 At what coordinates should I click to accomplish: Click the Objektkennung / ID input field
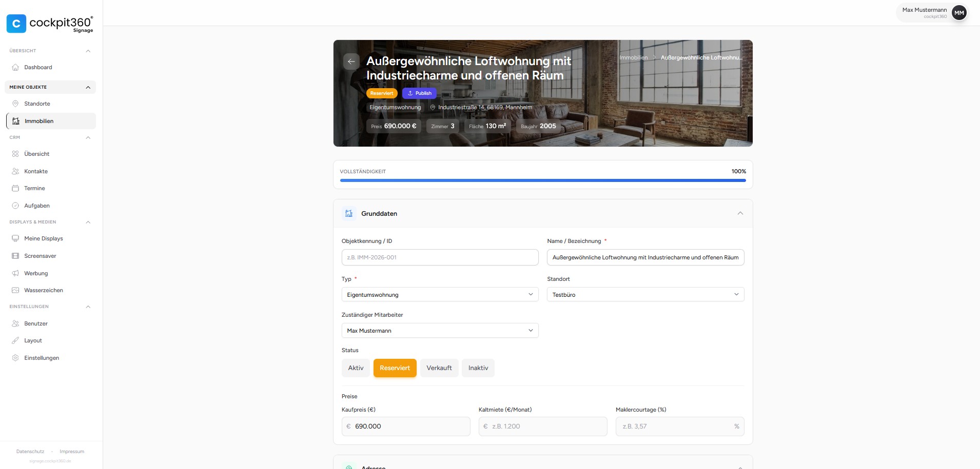coord(440,257)
